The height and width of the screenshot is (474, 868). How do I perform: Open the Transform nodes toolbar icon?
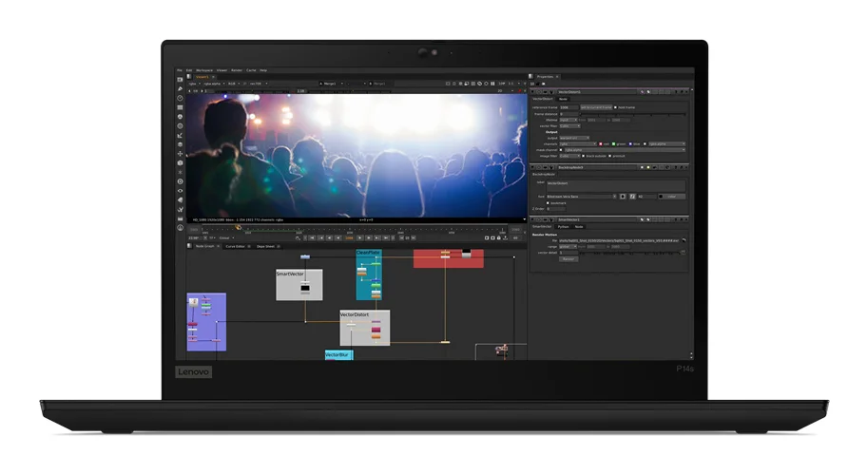coord(180,154)
